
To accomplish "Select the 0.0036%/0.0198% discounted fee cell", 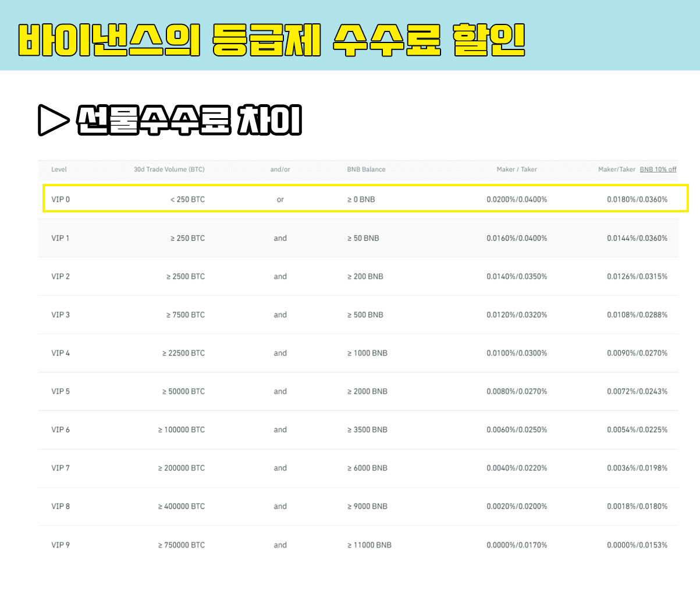I will [x=637, y=468].
